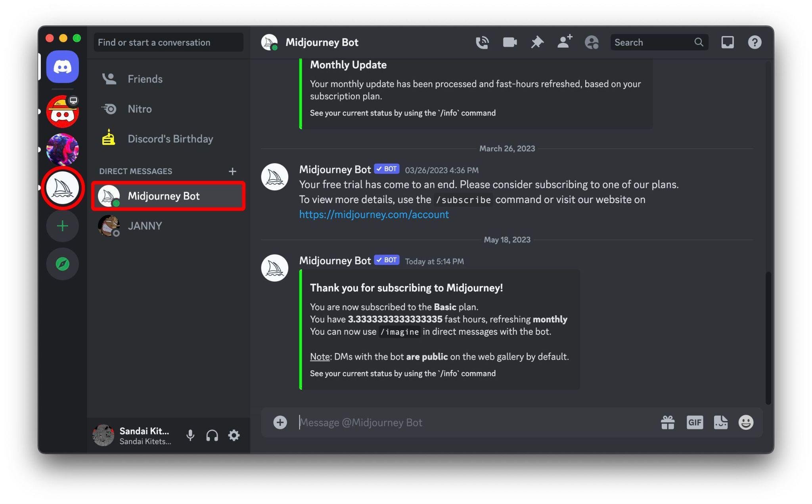Open attachment plus button in message bar
The height and width of the screenshot is (504, 812).
[x=280, y=422]
